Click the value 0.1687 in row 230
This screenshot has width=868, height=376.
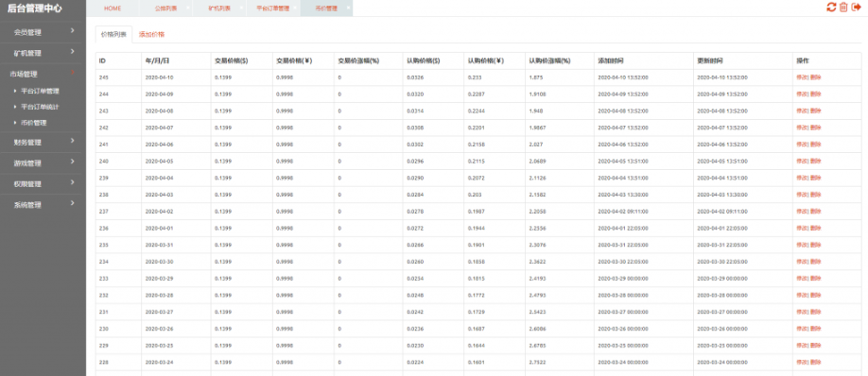point(476,329)
